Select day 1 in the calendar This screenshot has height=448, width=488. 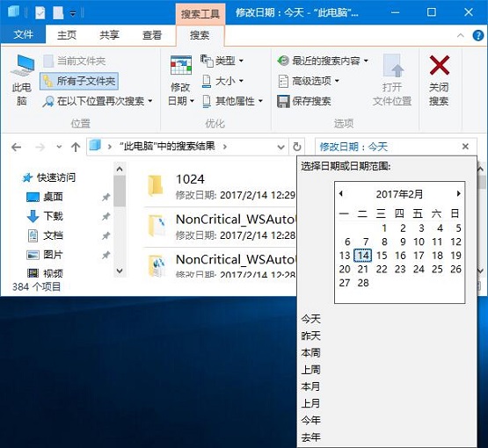point(384,228)
